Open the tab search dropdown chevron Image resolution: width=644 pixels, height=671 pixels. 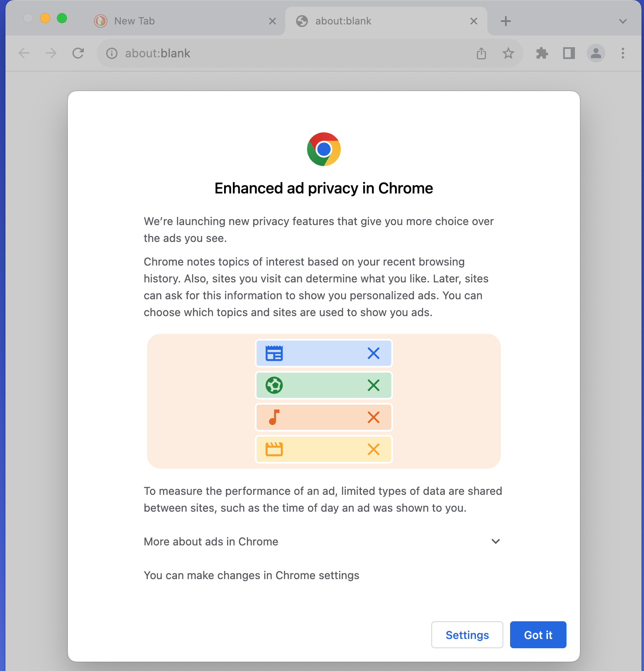pyautogui.click(x=623, y=21)
